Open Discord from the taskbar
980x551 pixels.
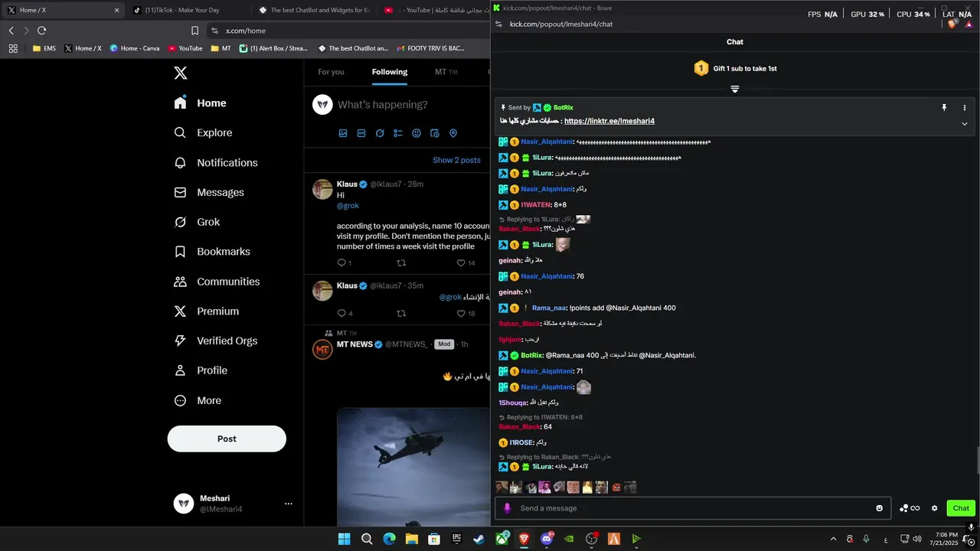(x=547, y=539)
